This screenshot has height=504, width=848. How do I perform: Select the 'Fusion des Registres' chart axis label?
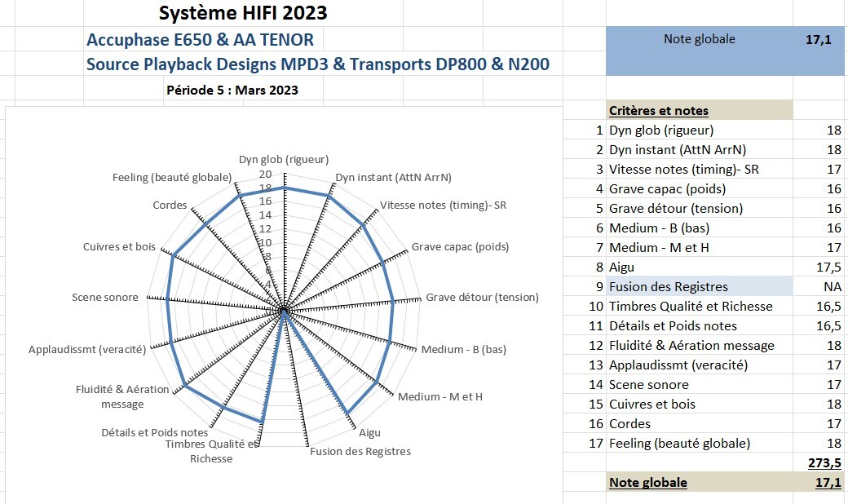pos(360,452)
